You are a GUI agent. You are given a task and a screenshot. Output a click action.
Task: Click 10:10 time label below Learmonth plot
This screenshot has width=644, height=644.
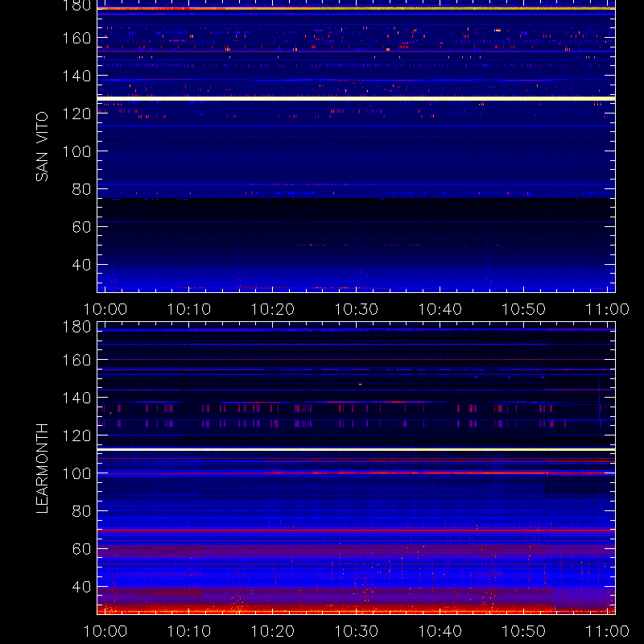coord(189,631)
